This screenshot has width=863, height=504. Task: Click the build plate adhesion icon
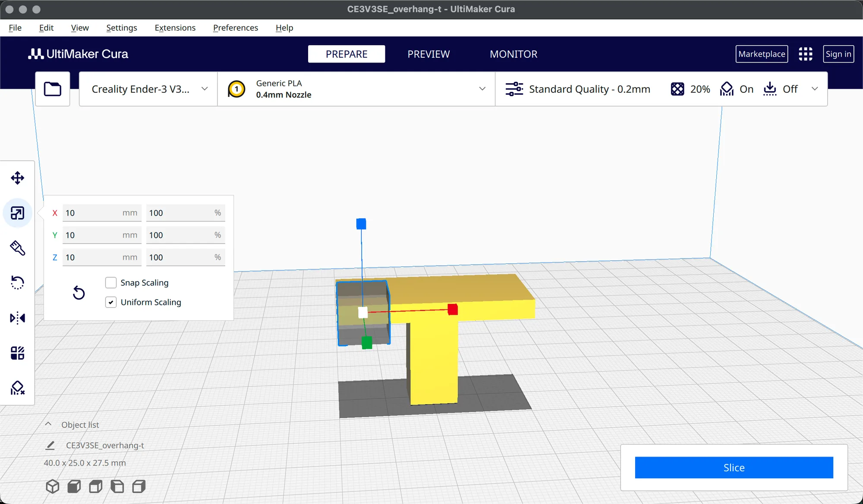click(x=770, y=89)
